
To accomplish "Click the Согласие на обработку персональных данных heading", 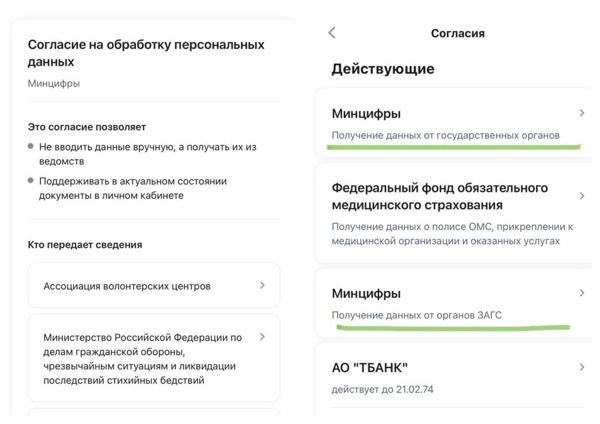I will [x=146, y=53].
